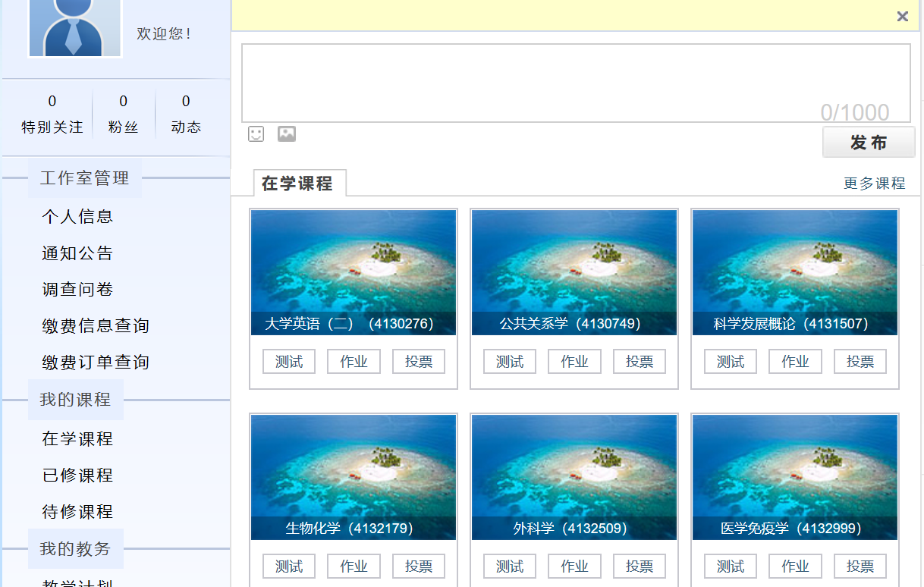
Task: Click the user avatar picture
Action: (x=74, y=27)
